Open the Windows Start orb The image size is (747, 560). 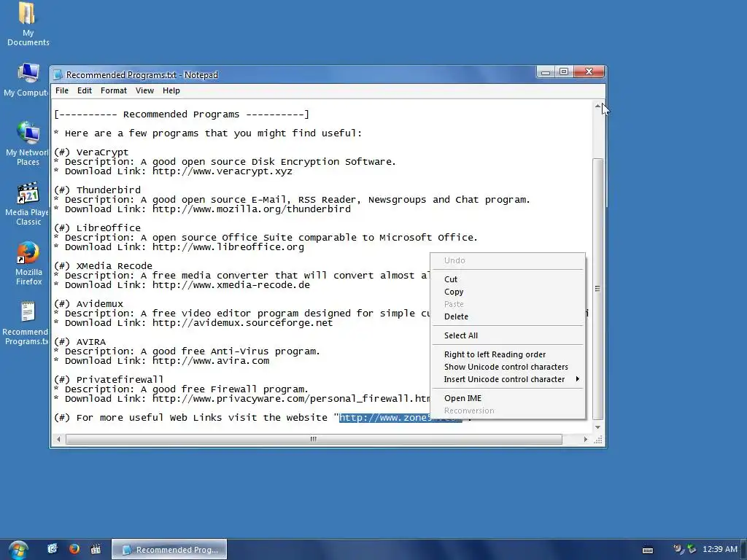pos(18,550)
